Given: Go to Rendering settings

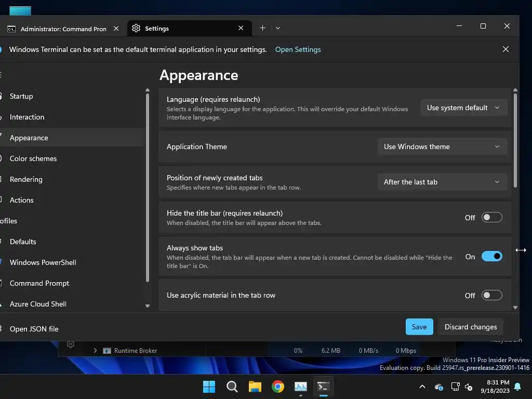Looking at the screenshot, I should click(x=73, y=179).
